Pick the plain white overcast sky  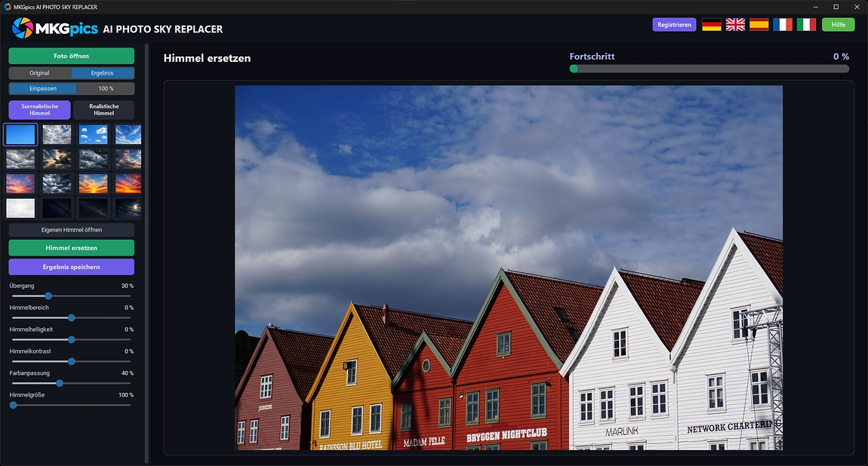(20, 208)
